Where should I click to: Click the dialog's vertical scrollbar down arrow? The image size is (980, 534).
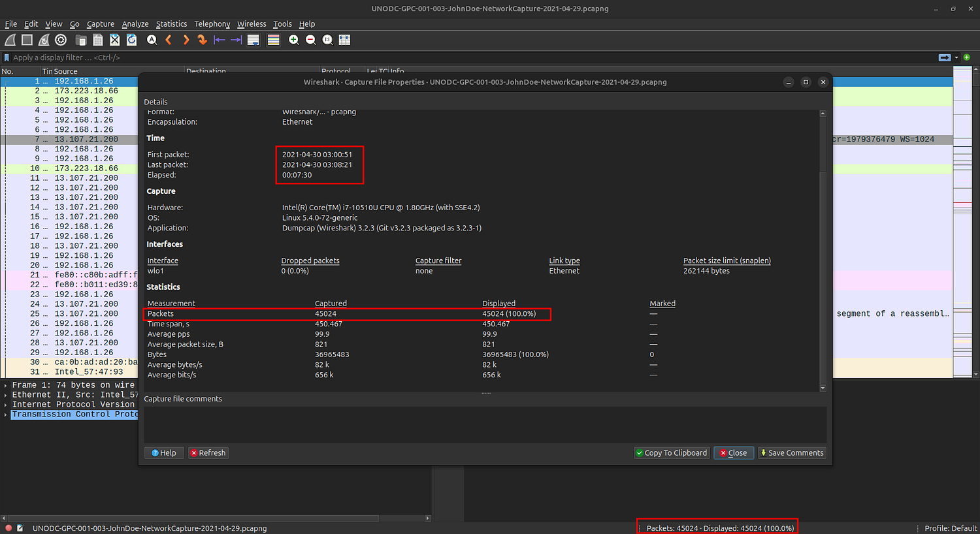click(x=823, y=388)
